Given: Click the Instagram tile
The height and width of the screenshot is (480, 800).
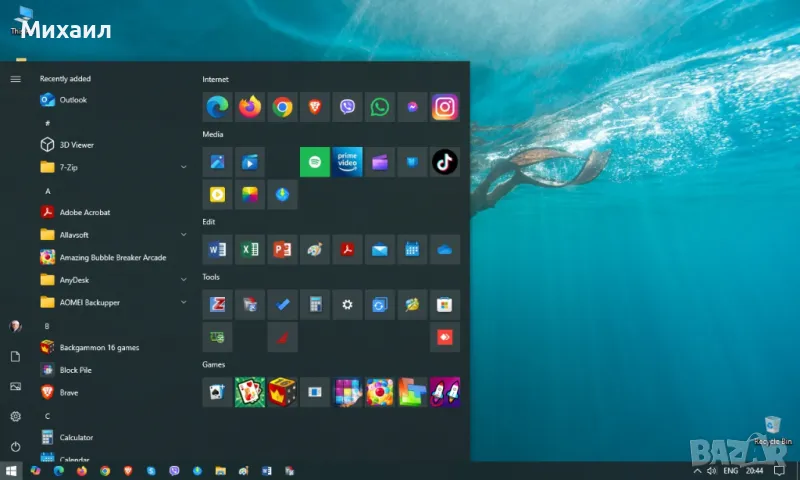Looking at the screenshot, I should (x=444, y=106).
